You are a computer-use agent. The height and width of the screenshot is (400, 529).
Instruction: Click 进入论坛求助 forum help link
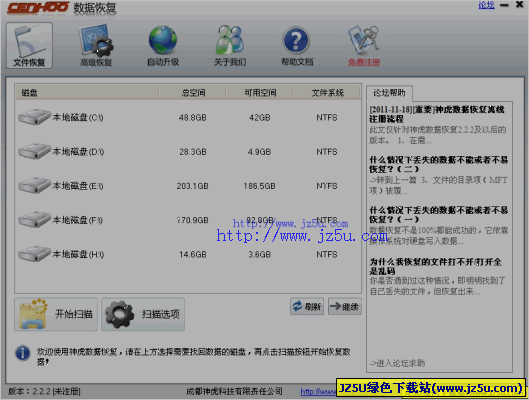coord(397,363)
